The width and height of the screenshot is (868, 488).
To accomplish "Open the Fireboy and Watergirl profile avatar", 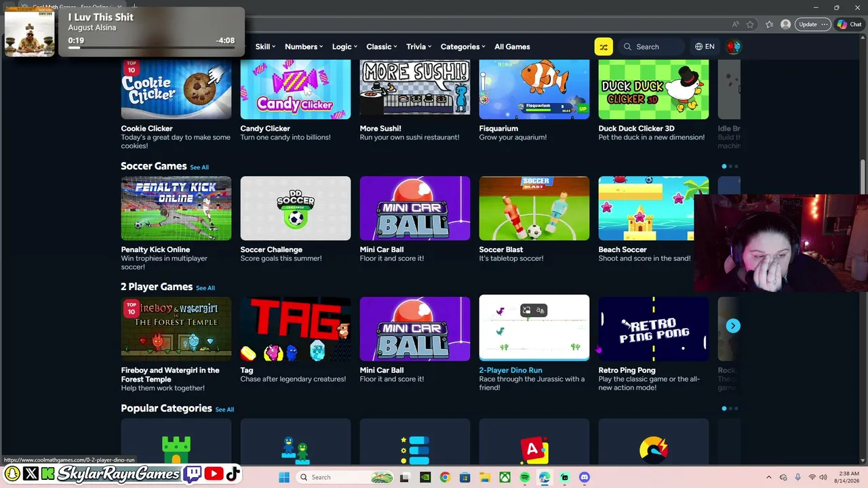I will (x=733, y=47).
